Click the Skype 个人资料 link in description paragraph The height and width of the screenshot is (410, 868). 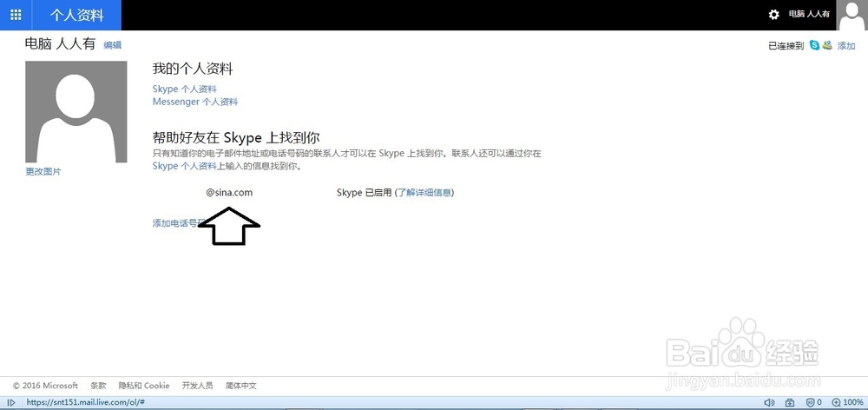[184, 166]
